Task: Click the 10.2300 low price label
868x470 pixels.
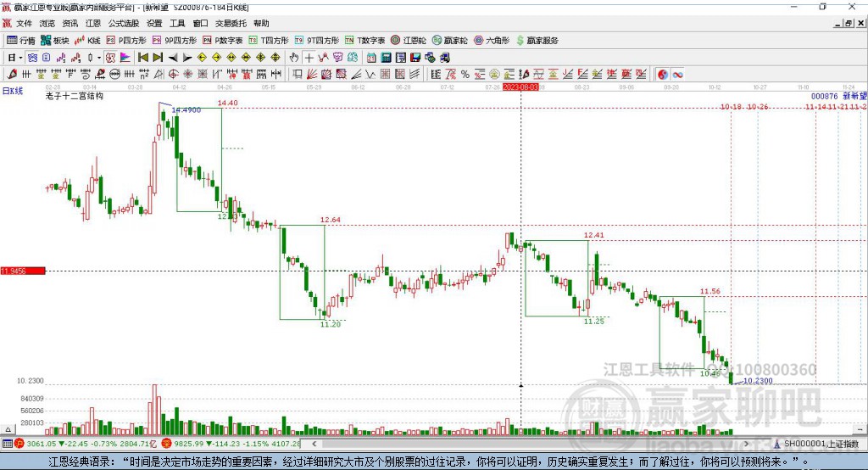Action: 758,381
